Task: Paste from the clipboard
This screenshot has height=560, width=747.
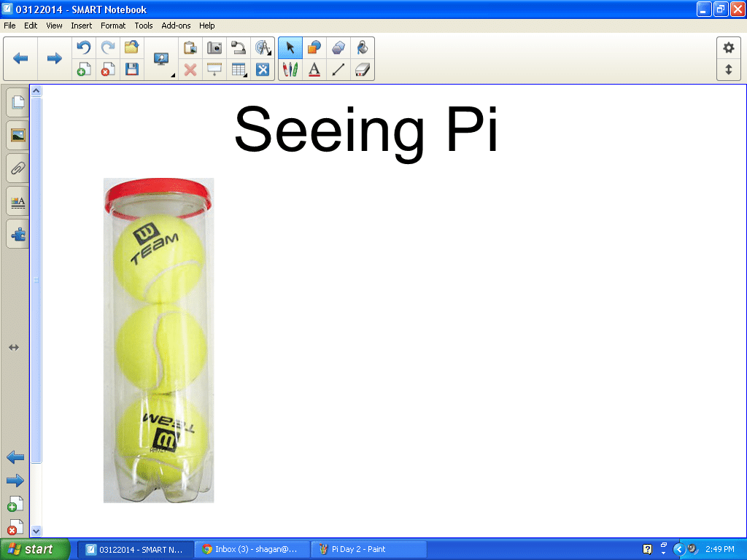Action: pos(190,47)
